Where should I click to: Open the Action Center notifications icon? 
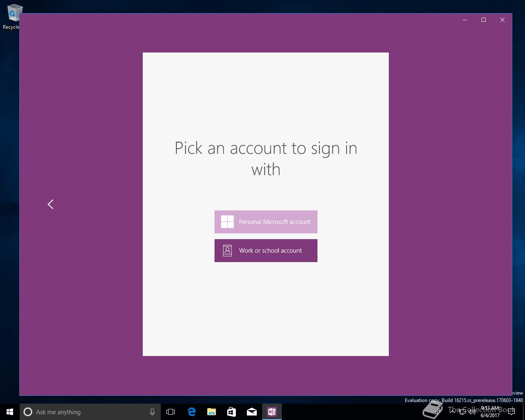point(511,412)
